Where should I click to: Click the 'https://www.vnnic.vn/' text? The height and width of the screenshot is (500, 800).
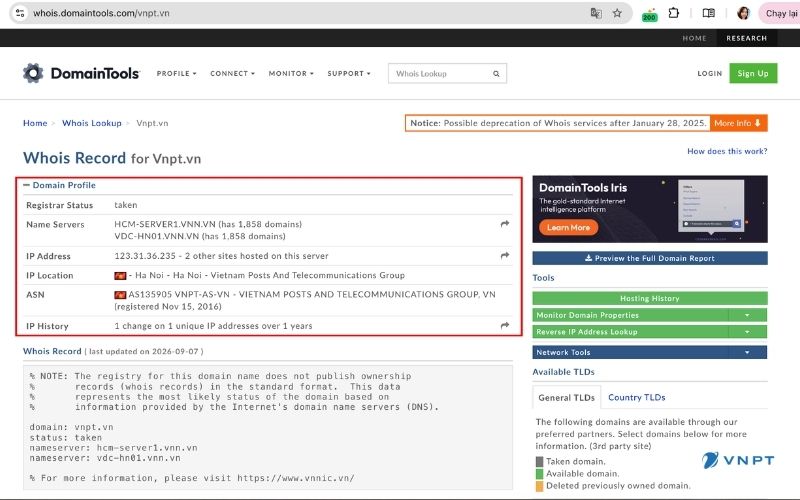[295, 478]
